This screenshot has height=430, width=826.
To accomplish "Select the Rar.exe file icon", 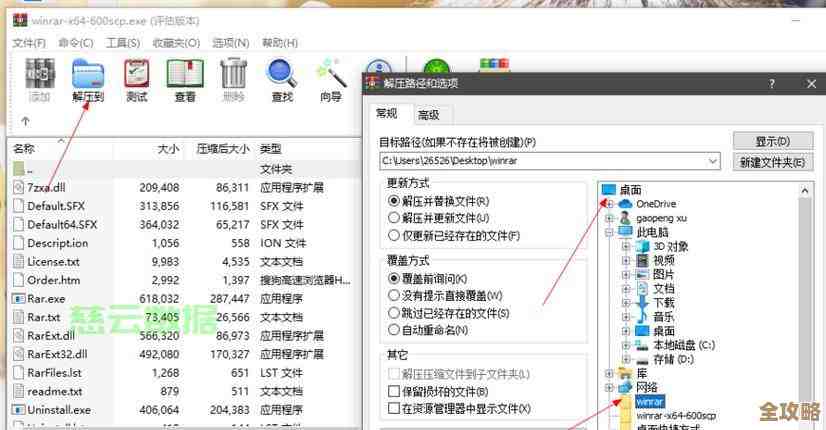I will click(x=19, y=299).
